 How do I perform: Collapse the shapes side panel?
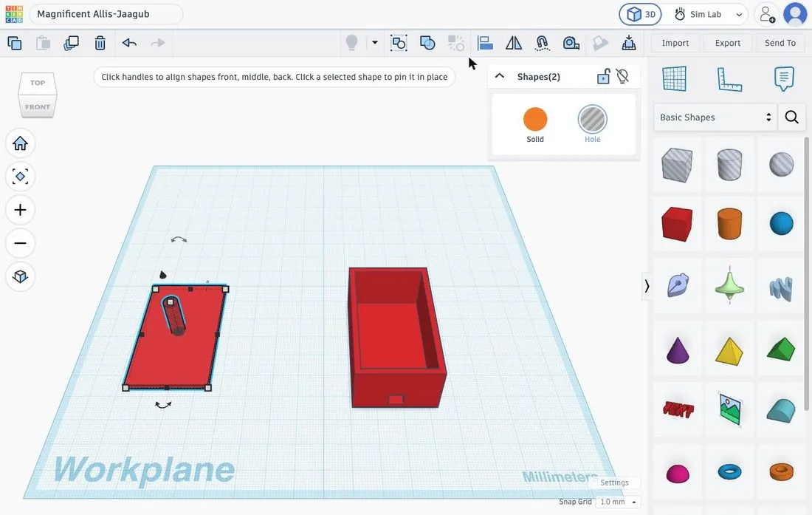(x=647, y=286)
